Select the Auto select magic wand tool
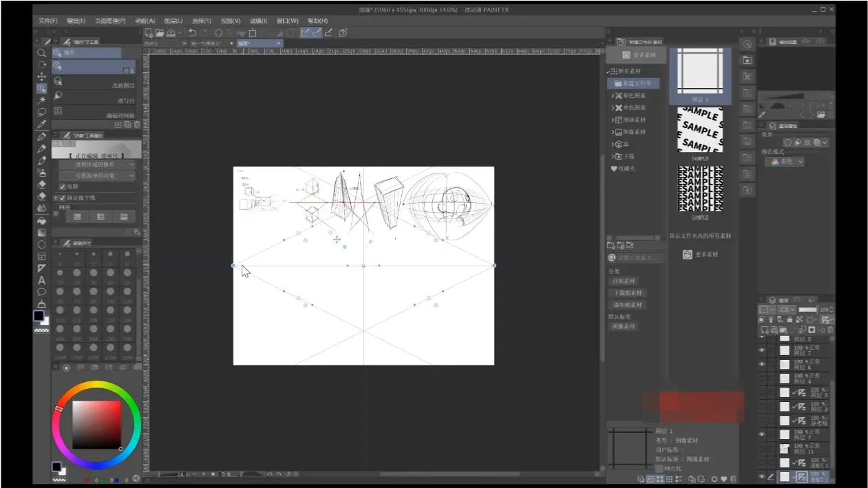 click(42, 100)
